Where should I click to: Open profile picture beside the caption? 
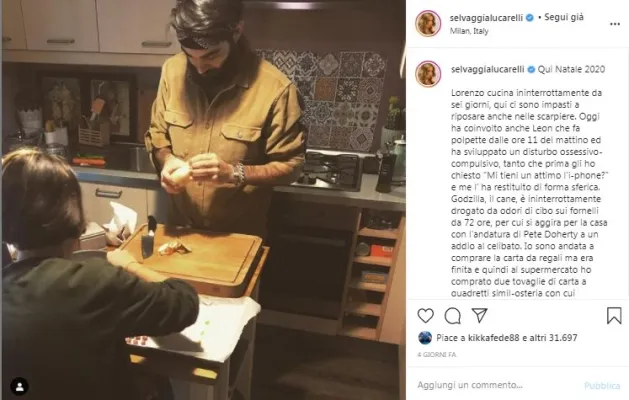click(x=428, y=74)
